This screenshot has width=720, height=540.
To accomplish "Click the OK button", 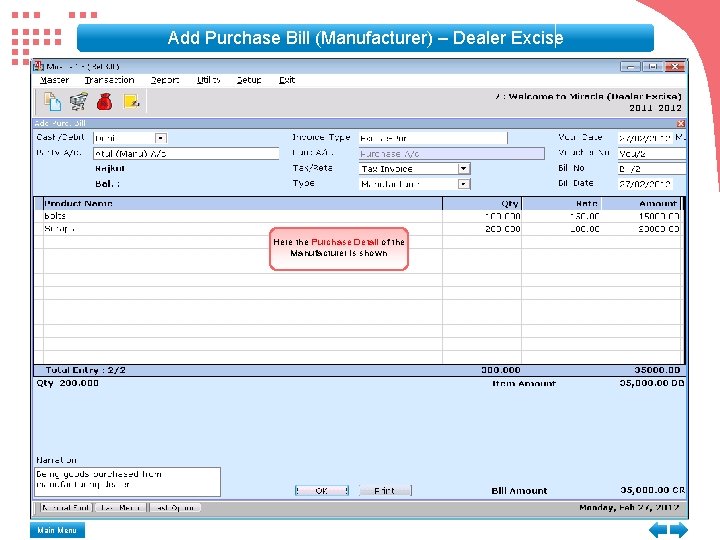I will pyautogui.click(x=321, y=490).
